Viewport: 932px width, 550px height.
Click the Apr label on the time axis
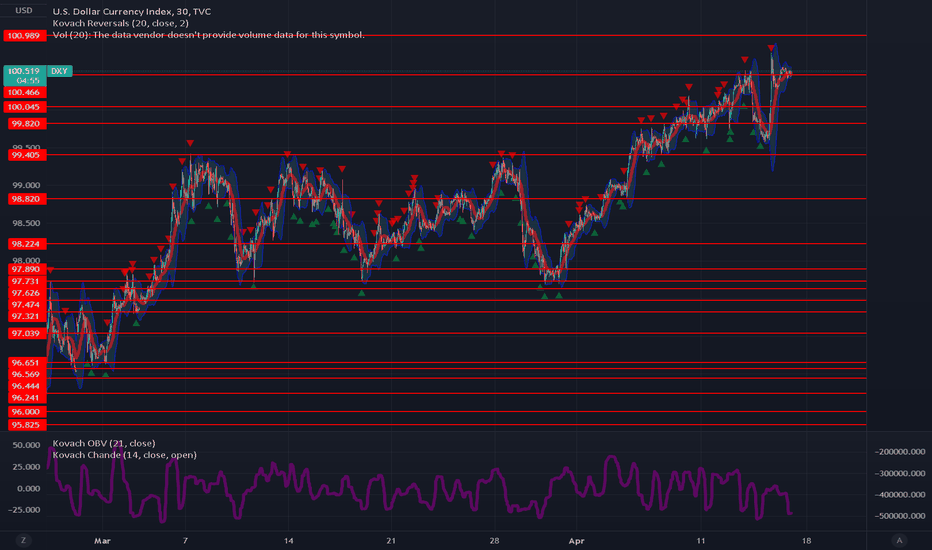pos(577,541)
